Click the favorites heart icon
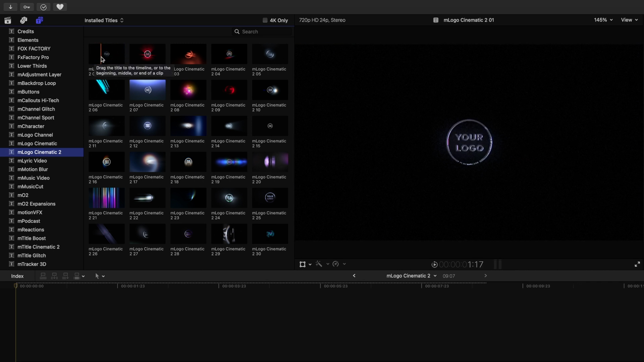 [x=60, y=7]
